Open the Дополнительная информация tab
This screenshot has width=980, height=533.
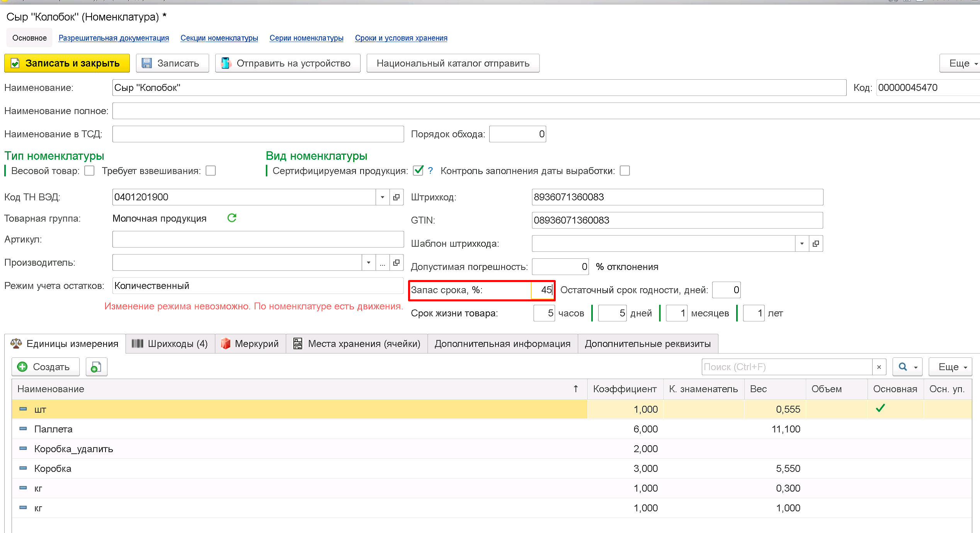[502, 343]
